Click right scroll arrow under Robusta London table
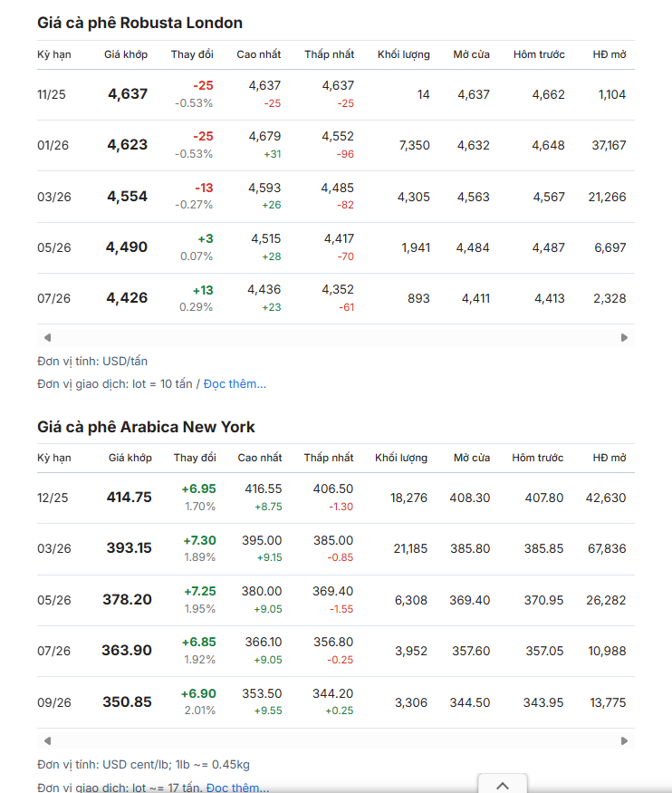Screen dimensions: 672x793 point(624,337)
